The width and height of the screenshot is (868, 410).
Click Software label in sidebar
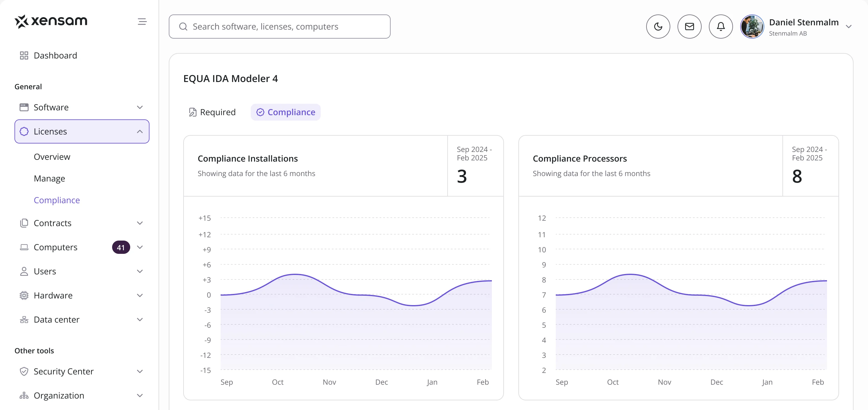(51, 107)
